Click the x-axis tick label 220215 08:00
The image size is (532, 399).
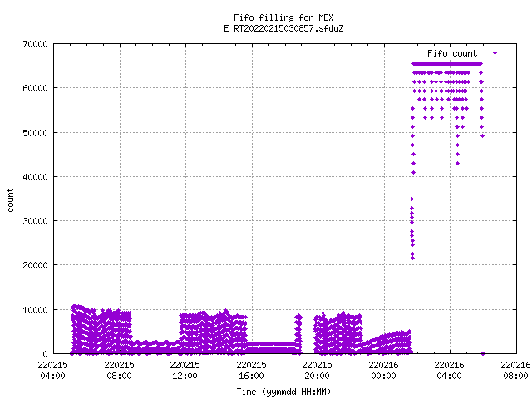tap(119, 370)
